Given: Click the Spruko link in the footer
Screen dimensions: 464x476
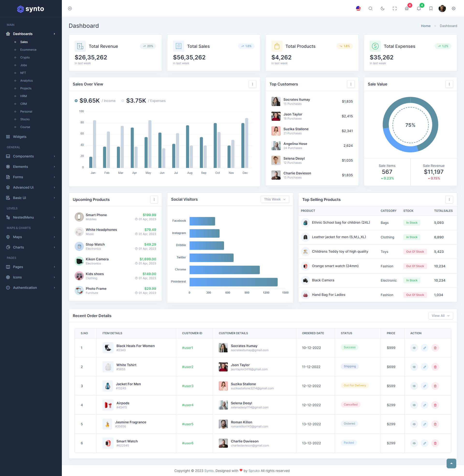Looking at the screenshot, I should 254,471.
